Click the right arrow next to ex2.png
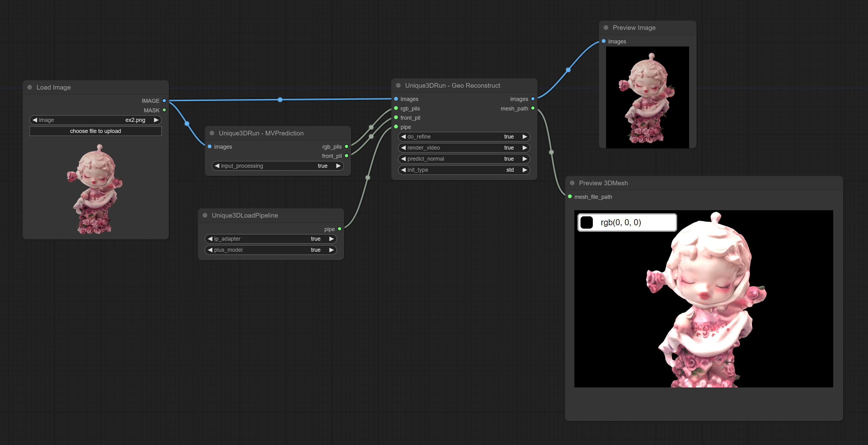This screenshot has height=445, width=868. pos(156,120)
